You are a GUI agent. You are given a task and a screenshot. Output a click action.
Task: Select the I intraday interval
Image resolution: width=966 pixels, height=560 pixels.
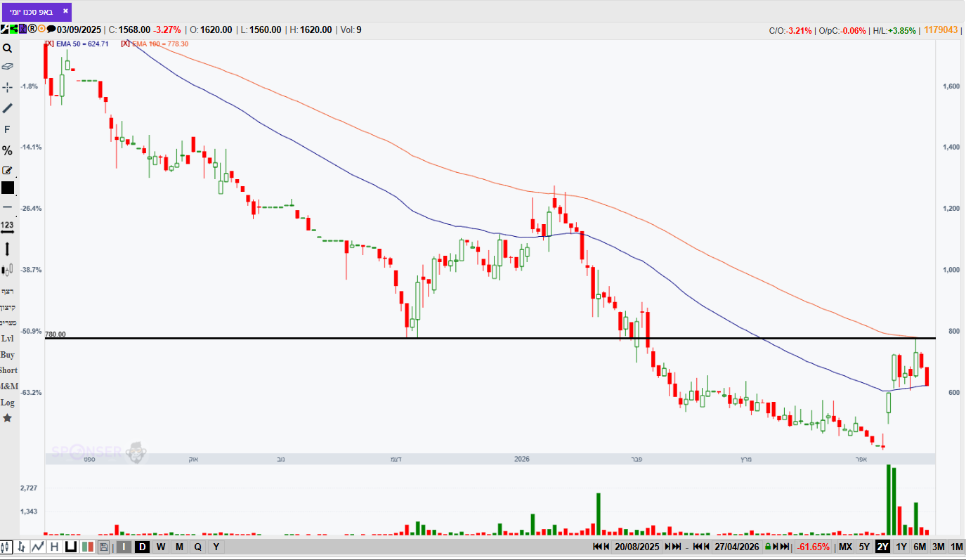point(124,547)
